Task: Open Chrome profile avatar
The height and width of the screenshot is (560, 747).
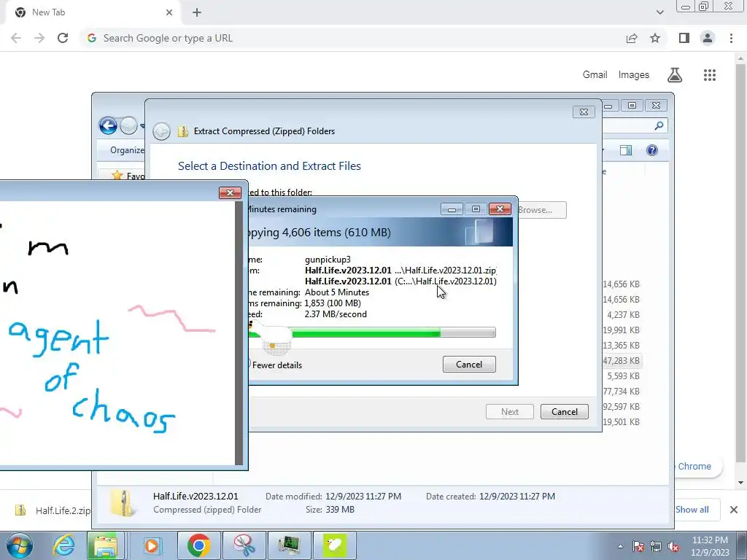Action: click(708, 38)
